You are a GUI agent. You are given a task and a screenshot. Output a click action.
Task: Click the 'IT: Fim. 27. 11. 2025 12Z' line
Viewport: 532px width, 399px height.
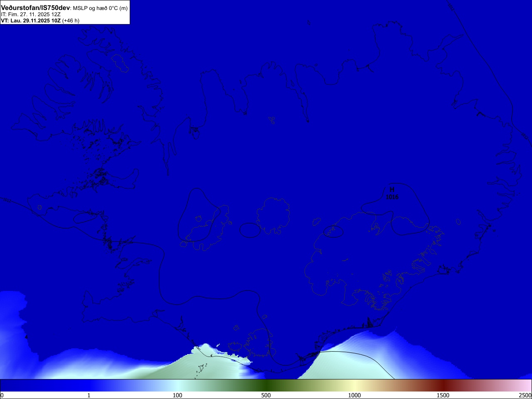pos(31,15)
